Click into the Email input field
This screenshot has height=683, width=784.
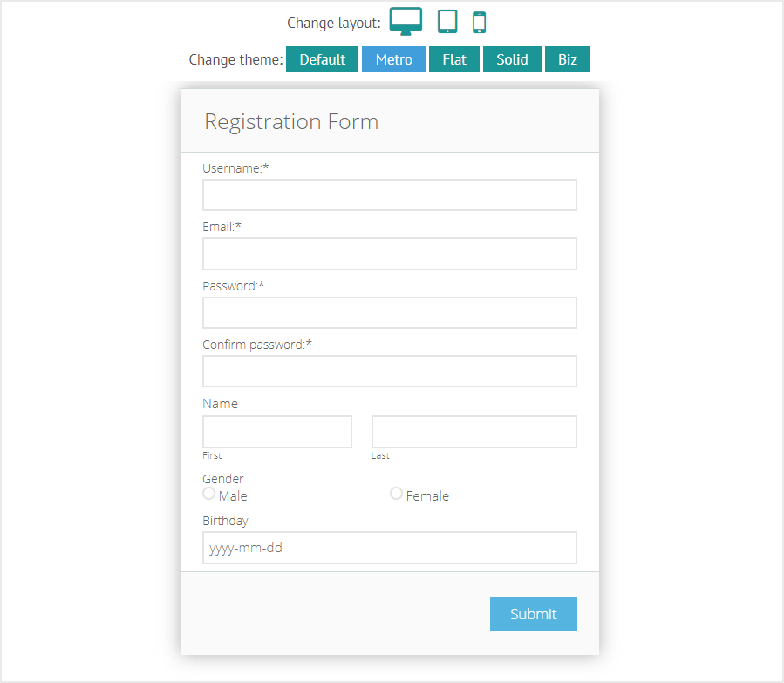[x=390, y=254]
